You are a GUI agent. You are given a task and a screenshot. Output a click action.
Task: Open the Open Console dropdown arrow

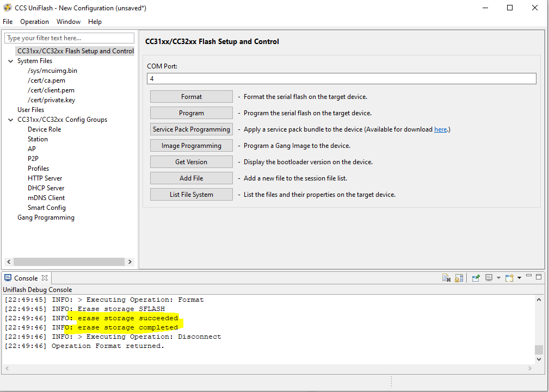(x=519, y=278)
